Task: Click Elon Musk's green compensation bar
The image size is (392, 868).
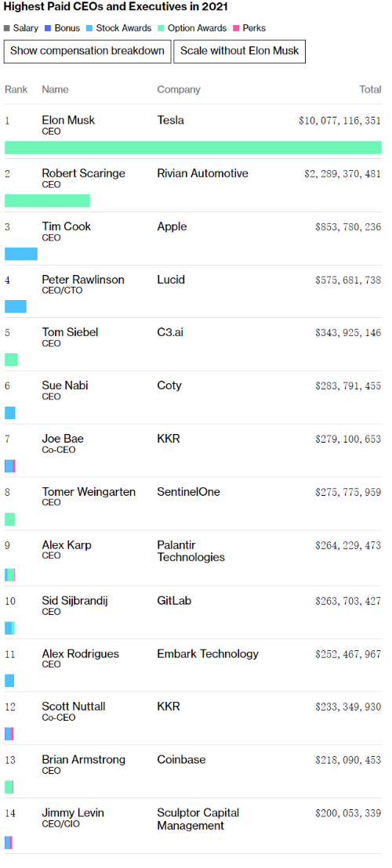Action: pos(193,147)
